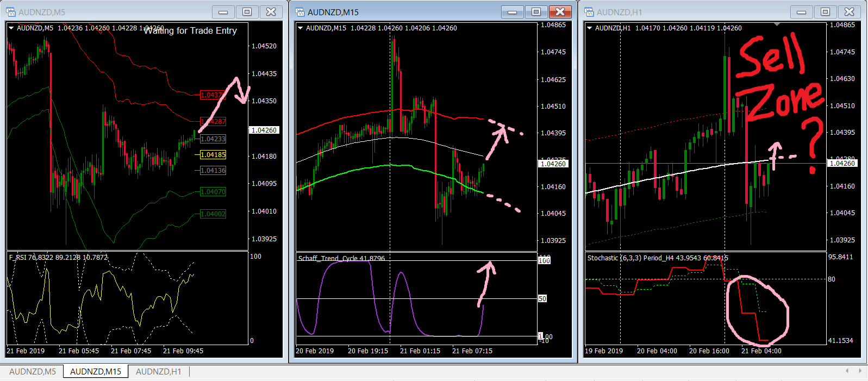Viewport: 868px width, 381px height.
Task: Select the red 1.04372 level label on M5
Action: coord(213,95)
